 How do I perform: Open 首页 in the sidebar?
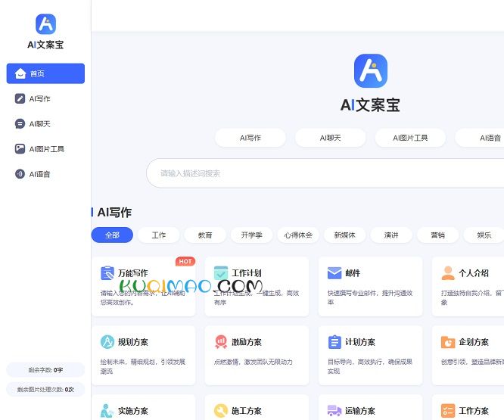coord(45,73)
